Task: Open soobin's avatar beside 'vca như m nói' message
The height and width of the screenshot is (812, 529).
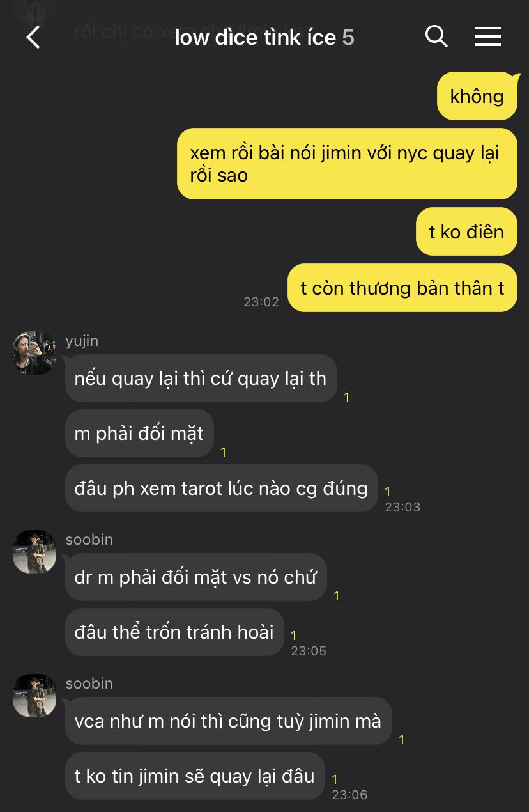Action: (34, 696)
